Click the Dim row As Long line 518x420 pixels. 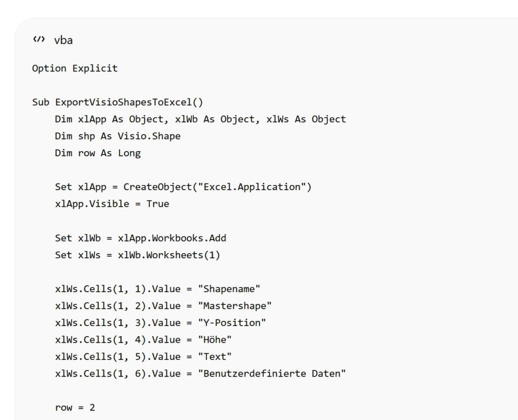tap(98, 153)
